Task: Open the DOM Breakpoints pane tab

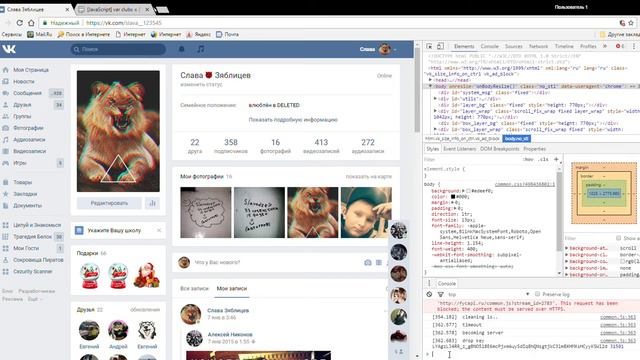Action: coord(500,149)
